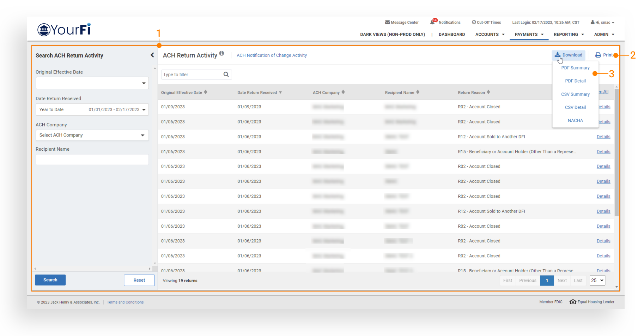Click the search magnifier in filter box
This screenshot has height=336, width=644.
tap(226, 74)
